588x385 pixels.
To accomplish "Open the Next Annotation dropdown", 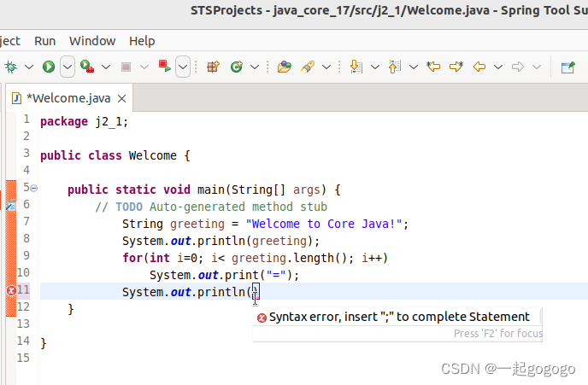I will 375,67.
